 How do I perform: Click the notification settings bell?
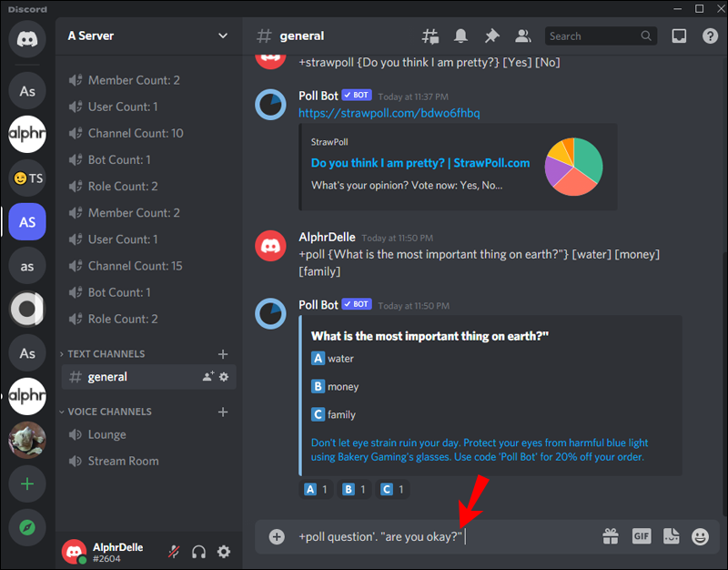[x=460, y=36]
